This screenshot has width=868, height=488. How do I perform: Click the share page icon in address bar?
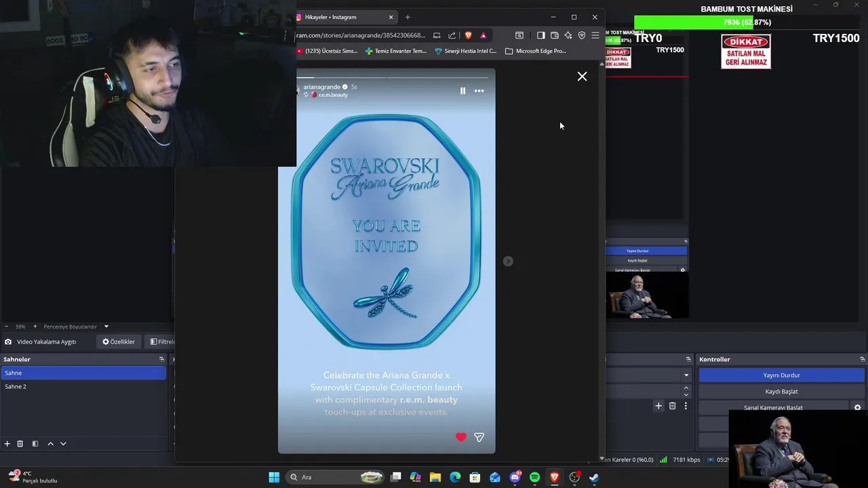click(452, 35)
